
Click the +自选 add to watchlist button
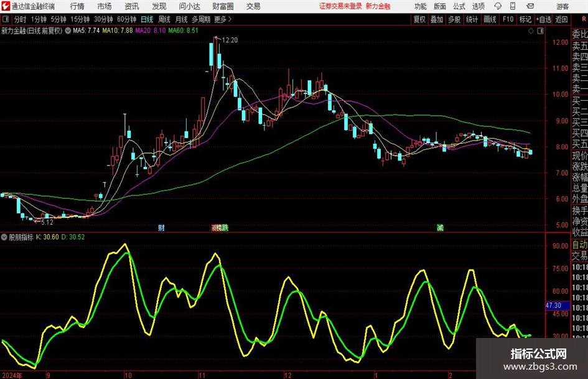[x=544, y=19]
